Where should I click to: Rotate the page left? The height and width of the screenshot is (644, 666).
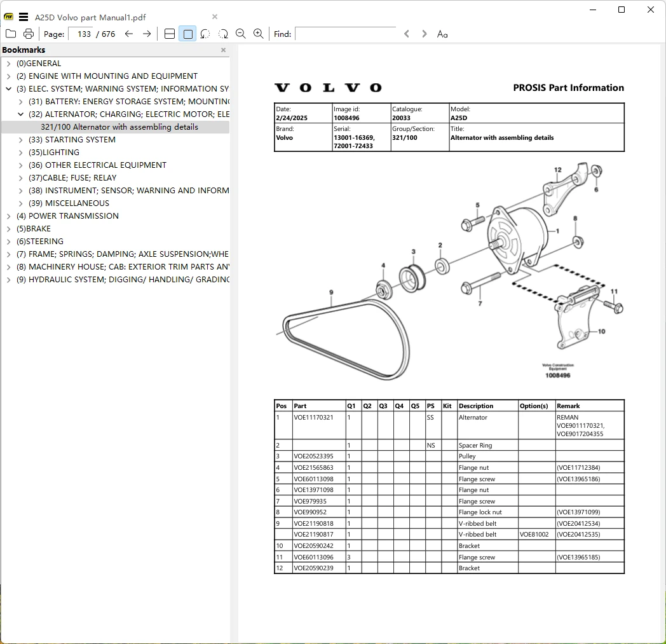click(x=205, y=34)
